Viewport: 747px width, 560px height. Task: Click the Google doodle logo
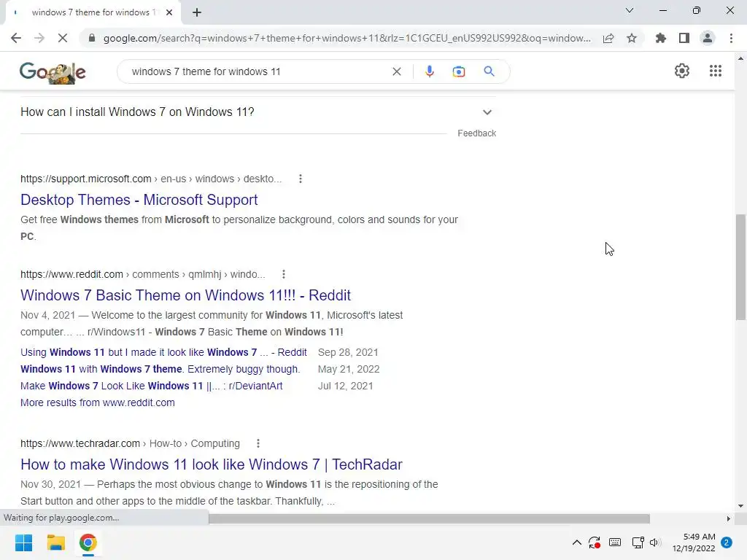(53, 72)
